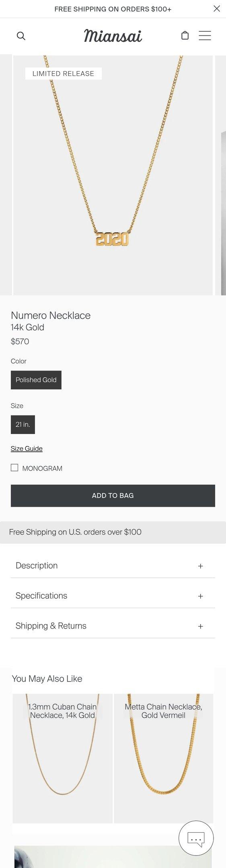The image size is (226, 868).
Task: View the main 2020 necklace product image
Action: point(113,175)
